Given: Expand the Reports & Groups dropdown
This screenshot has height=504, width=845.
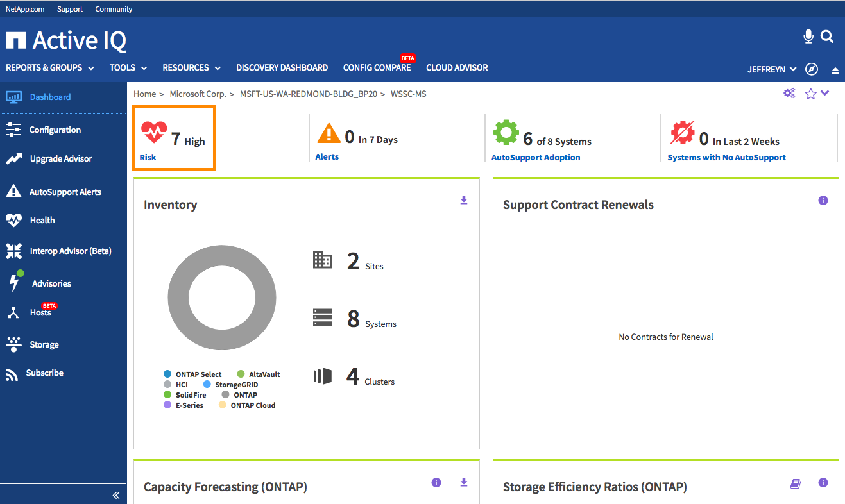Looking at the screenshot, I should pos(50,68).
